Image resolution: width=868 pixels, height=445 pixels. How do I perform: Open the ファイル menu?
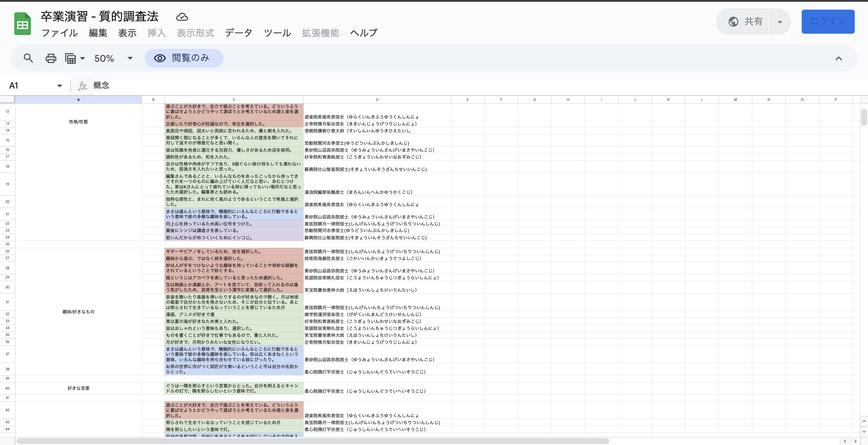click(59, 33)
